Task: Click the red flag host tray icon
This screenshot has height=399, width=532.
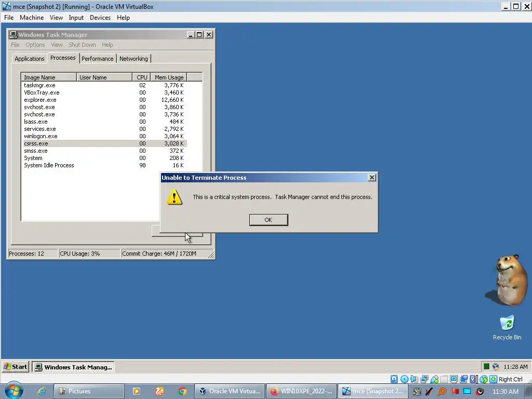Action: 455,391
